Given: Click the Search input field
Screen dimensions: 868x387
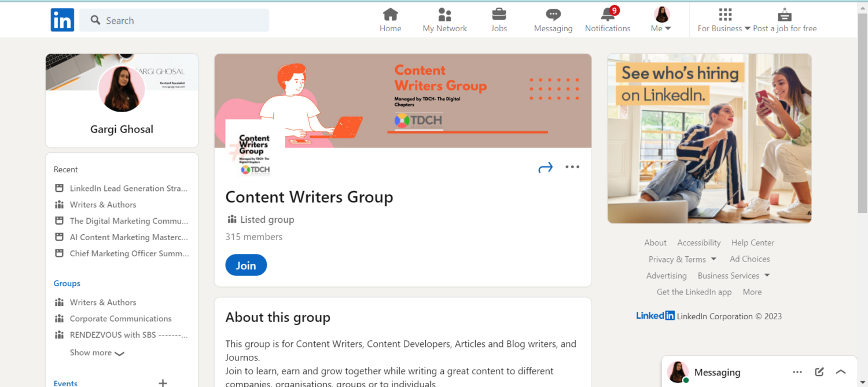Looking at the screenshot, I should pyautogui.click(x=174, y=20).
